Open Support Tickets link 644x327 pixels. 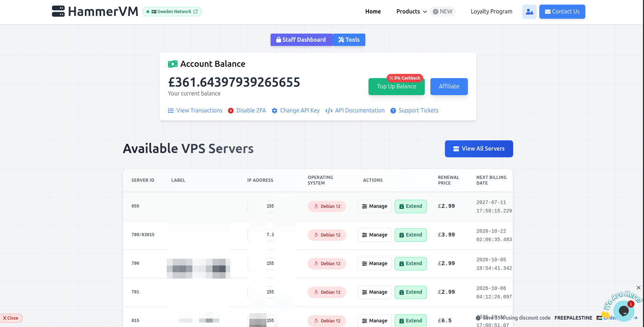414,111
